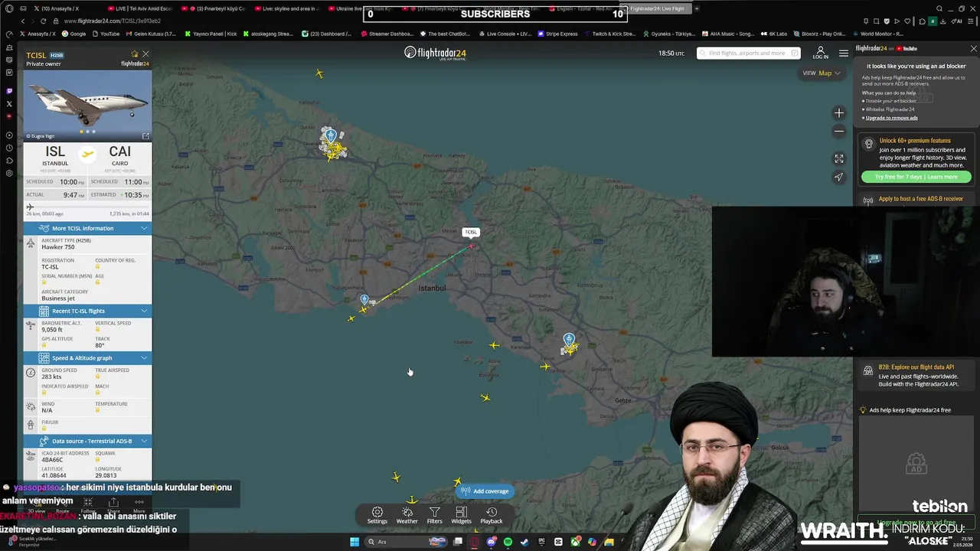Open the Weather layer tool
The width and height of the screenshot is (980, 551).
coord(407,515)
